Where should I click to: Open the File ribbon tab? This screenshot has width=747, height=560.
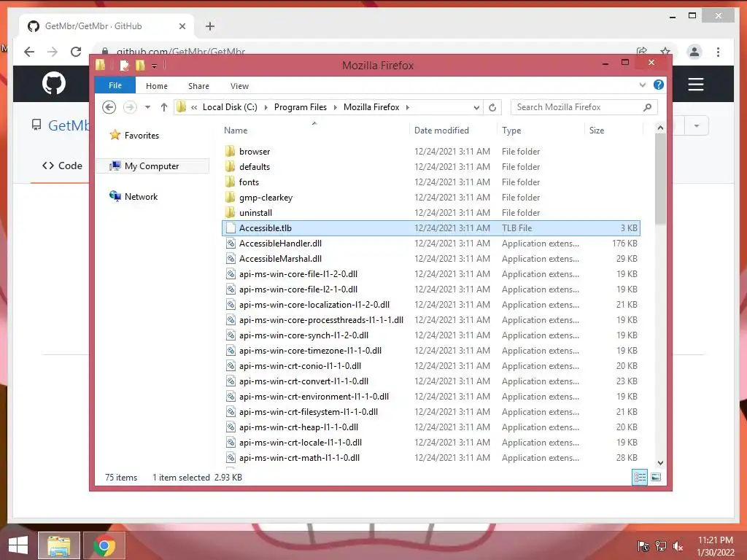[115, 85]
